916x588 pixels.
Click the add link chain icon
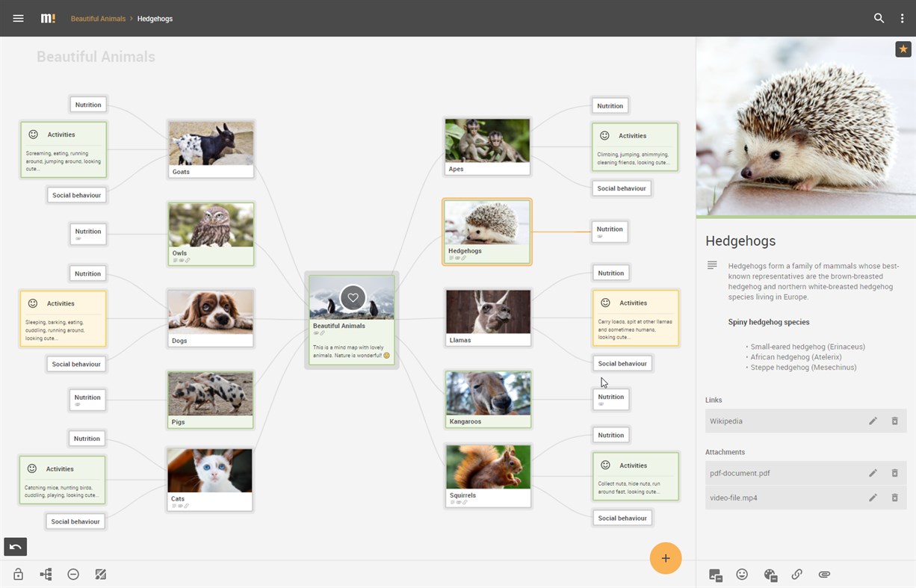[x=797, y=575]
